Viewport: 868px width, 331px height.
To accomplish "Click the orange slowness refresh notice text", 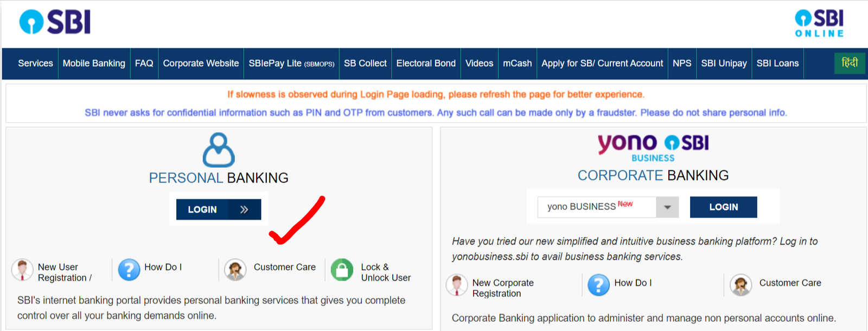I will (436, 94).
